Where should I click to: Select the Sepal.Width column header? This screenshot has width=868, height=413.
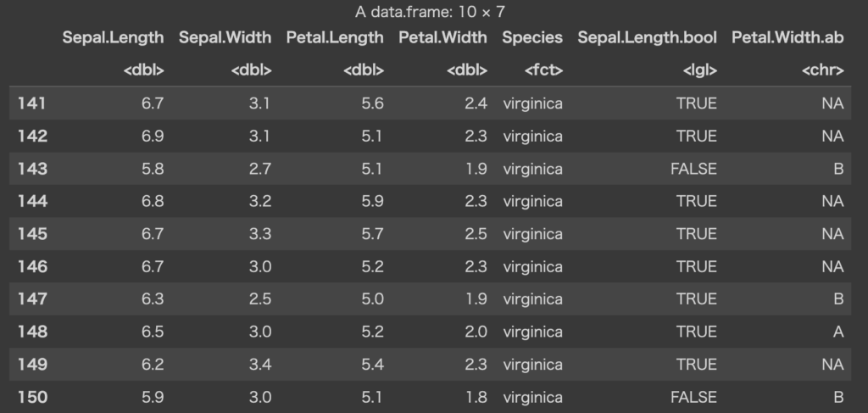pyautogui.click(x=225, y=37)
